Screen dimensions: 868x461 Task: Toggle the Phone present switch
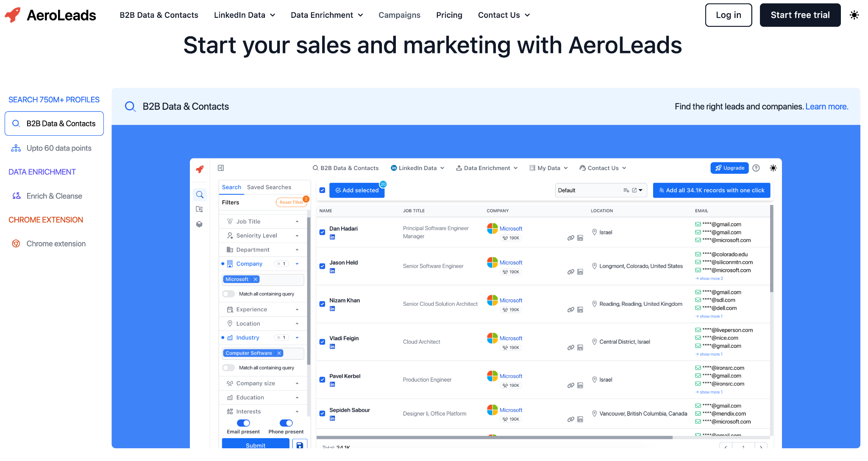(x=286, y=423)
